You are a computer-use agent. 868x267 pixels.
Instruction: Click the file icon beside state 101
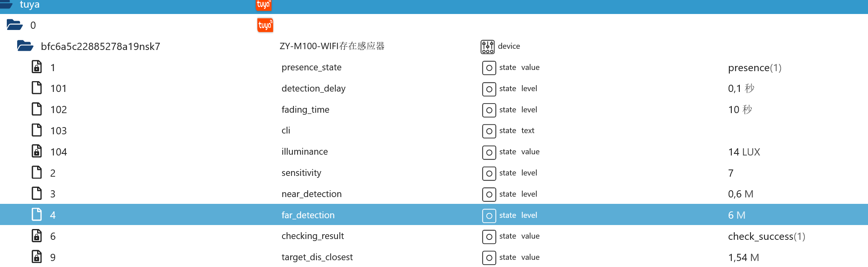(37, 88)
